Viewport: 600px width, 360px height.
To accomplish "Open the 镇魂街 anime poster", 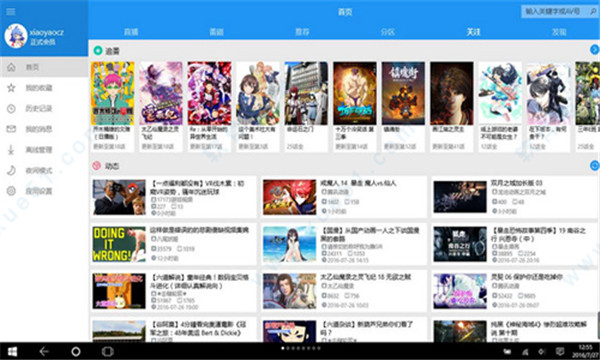I will [x=403, y=93].
